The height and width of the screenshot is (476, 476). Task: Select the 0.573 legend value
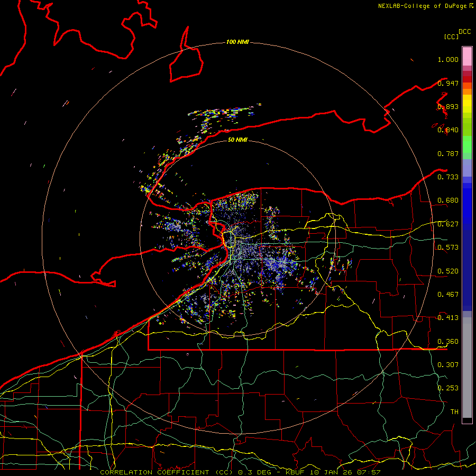[x=448, y=248]
